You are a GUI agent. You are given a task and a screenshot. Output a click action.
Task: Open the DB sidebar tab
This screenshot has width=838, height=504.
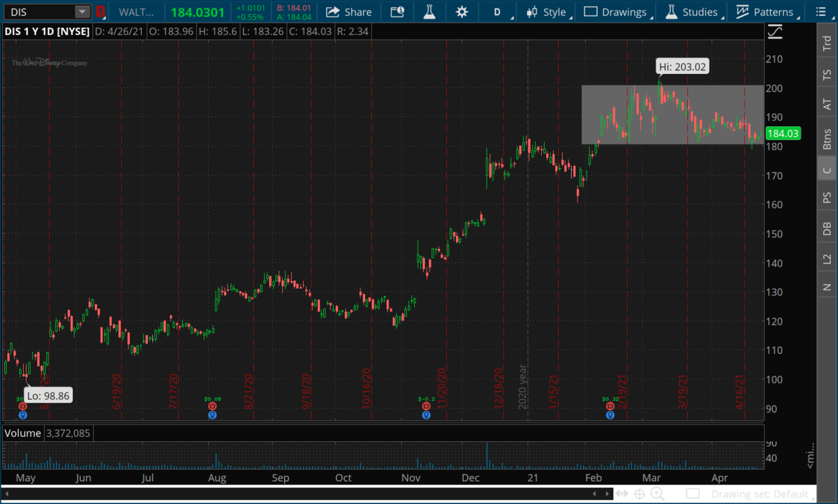click(x=827, y=228)
